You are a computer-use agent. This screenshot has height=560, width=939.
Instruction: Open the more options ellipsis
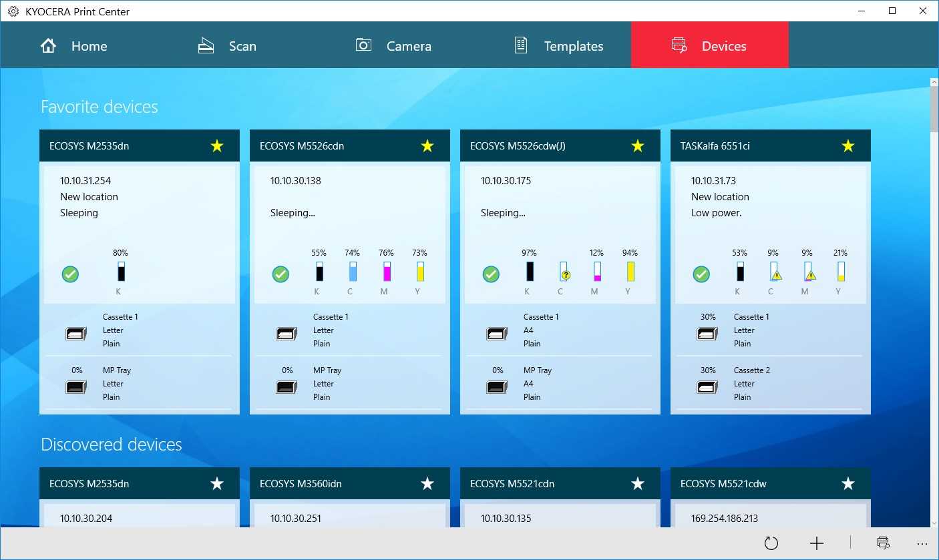(922, 543)
